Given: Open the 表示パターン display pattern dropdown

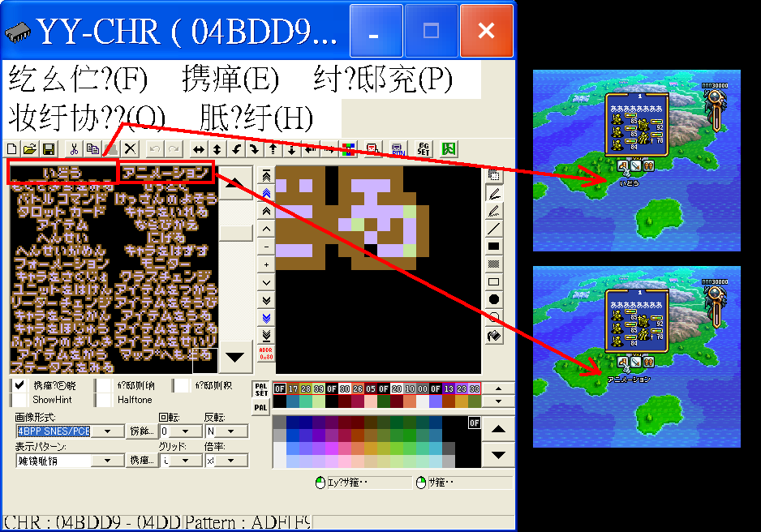Looking at the screenshot, I should pyautogui.click(x=107, y=460).
